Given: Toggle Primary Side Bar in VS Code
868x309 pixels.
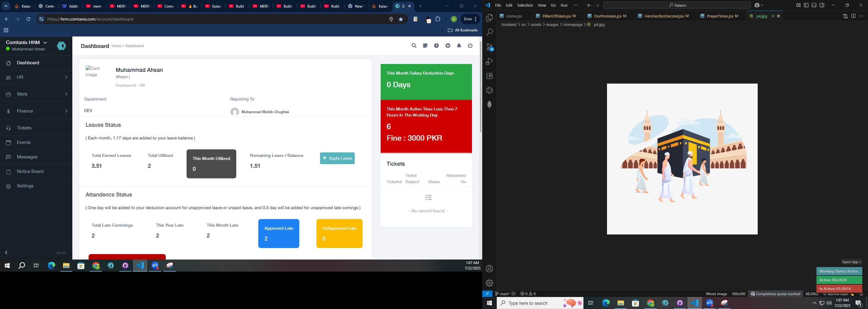Looking at the screenshot, I should pyautogui.click(x=806, y=5).
